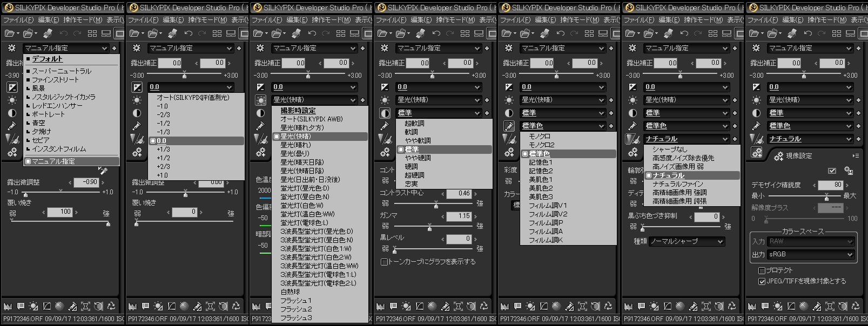868x326 pixels.
Task: Click the highlighted white balance sun icon
Action: pyautogui.click(x=261, y=100)
